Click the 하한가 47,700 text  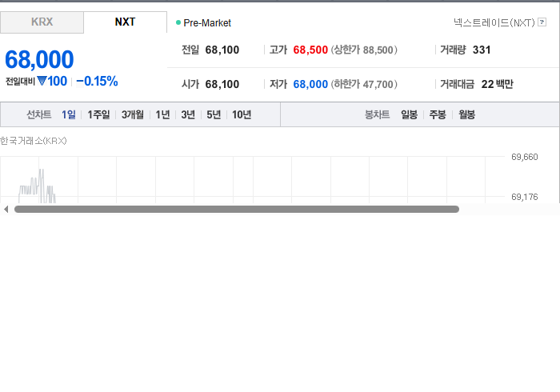tap(364, 84)
